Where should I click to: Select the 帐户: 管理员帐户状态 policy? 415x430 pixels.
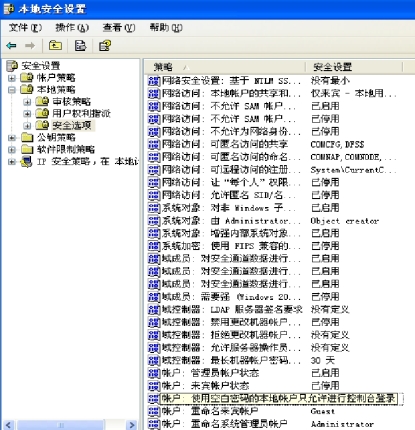(210, 373)
